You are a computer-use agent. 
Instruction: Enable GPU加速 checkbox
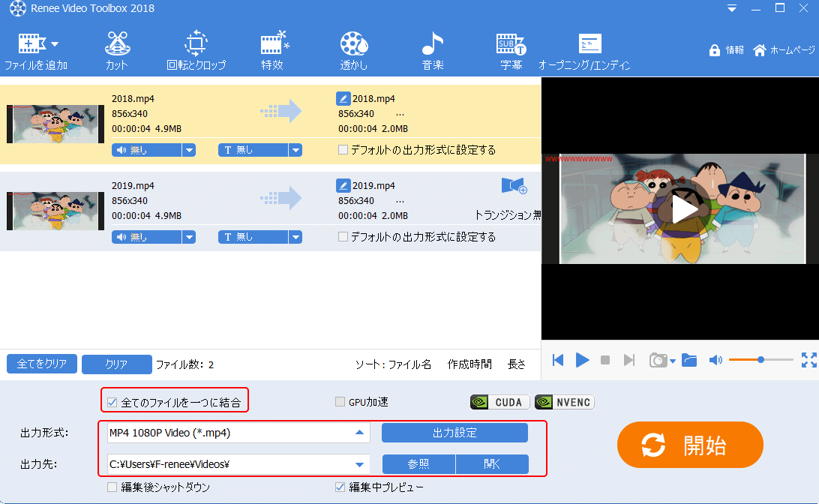(x=340, y=402)
